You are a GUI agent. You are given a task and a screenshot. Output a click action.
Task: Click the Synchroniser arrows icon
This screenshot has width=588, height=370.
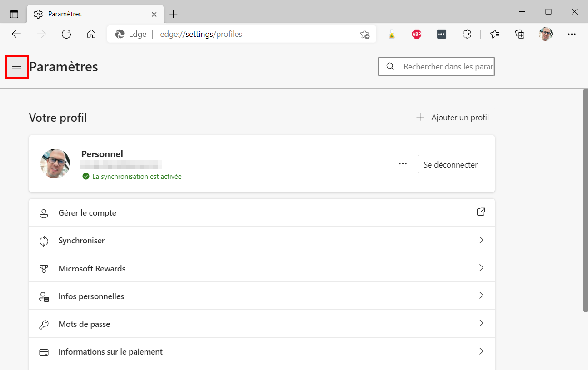(x=44, y=241)
